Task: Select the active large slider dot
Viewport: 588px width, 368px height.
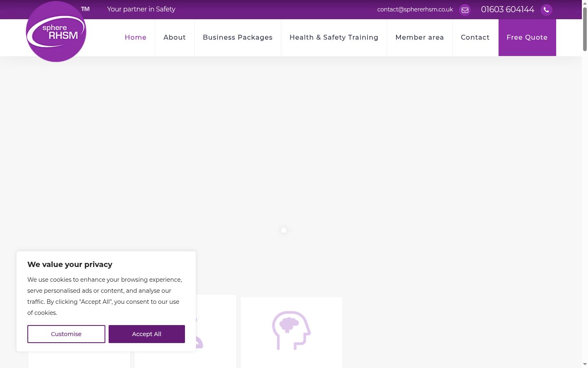Action: [x=284, y=230]
